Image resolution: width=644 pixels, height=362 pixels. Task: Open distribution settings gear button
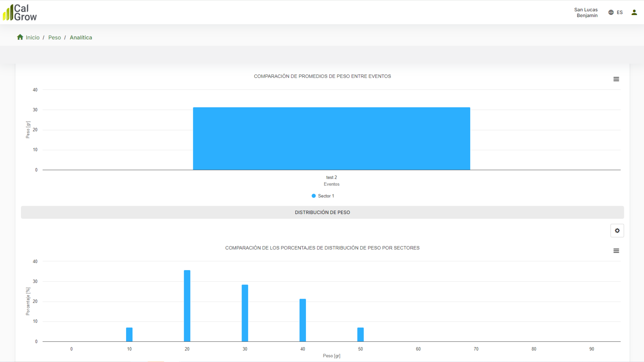[617, 231]
